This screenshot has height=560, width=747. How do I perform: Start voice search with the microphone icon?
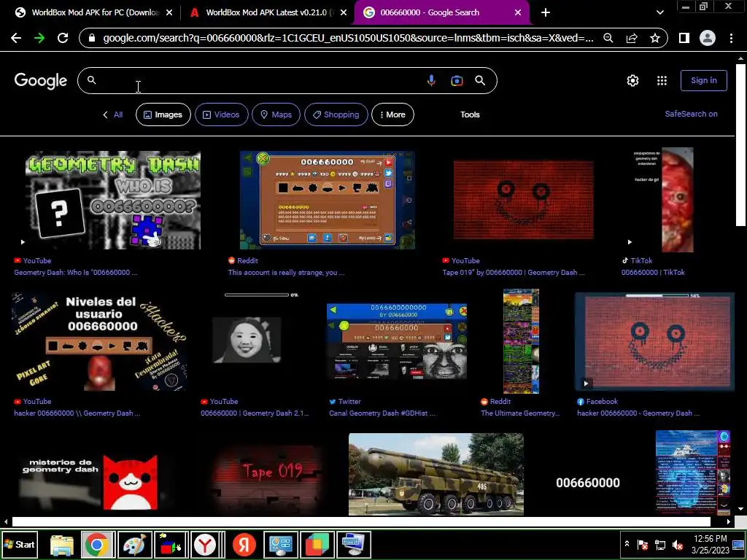(x=431, y=80)
